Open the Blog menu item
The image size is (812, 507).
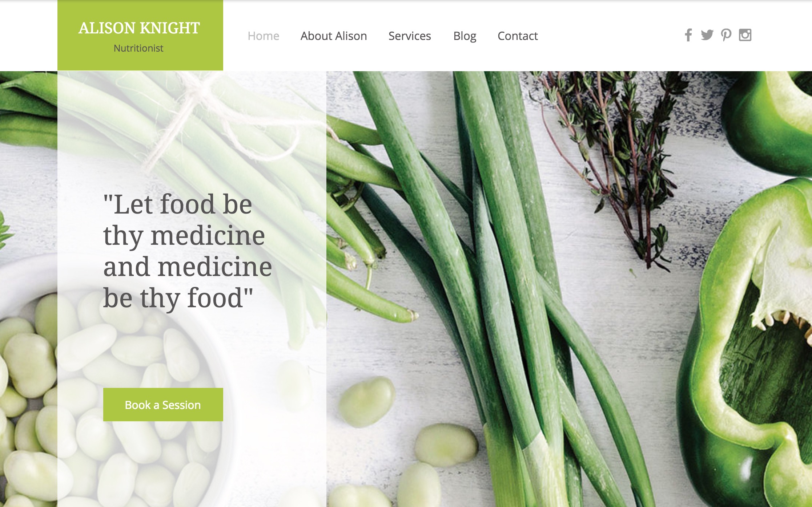pos(465,36)
